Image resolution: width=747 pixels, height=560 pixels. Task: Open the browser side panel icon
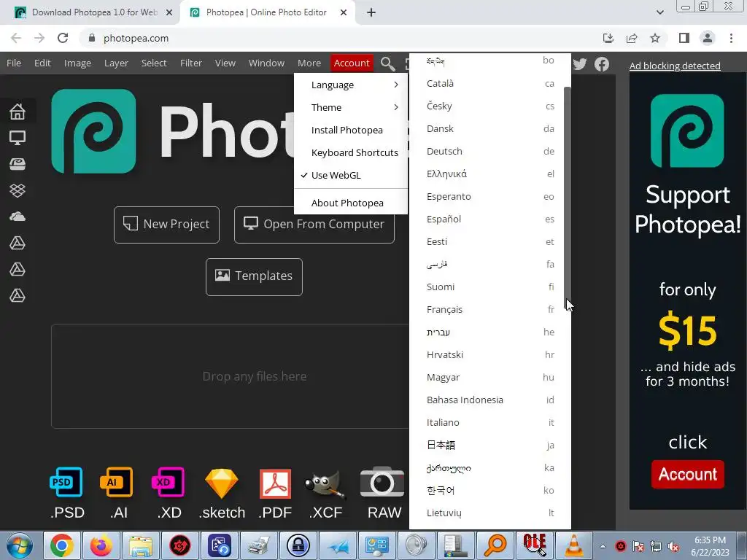(x=684, y=38)
